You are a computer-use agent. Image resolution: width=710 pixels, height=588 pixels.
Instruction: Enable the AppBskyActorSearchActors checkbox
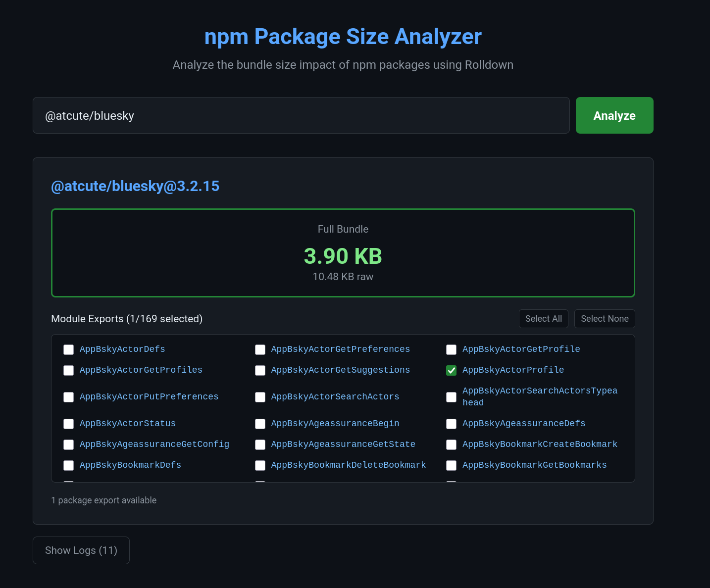click(x=260, y=397)
